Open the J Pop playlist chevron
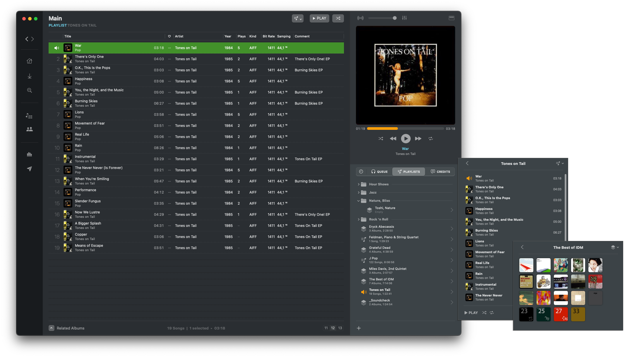 coord(452,260)
